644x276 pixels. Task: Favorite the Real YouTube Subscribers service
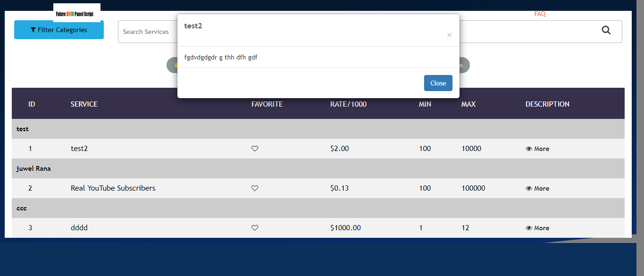coord(255,188)
